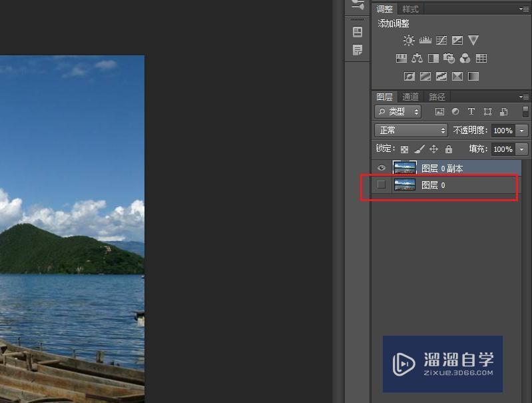Hide the 图层 0 副本 layer
This screenshot has width=532, height=403.
[x=382, y=168]
